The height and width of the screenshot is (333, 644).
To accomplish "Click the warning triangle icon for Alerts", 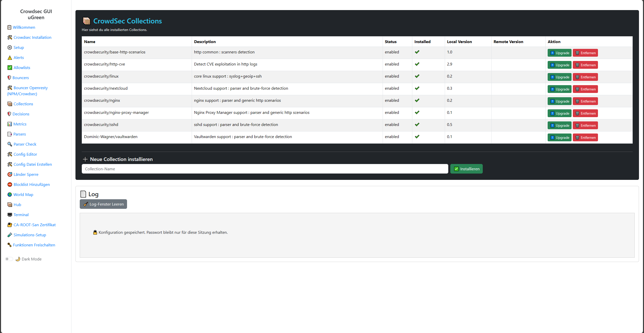I will coord(10,57).
